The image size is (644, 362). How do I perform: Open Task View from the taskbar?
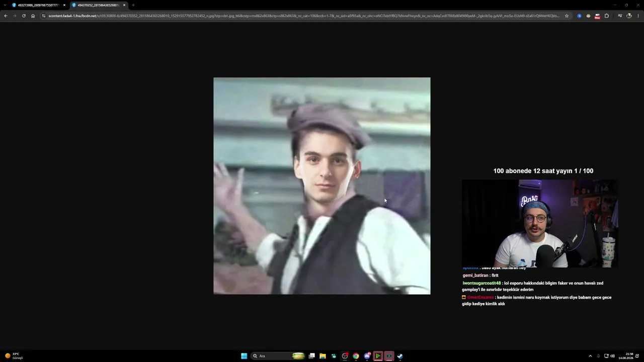pyautogui.click(x=312, y=356)
